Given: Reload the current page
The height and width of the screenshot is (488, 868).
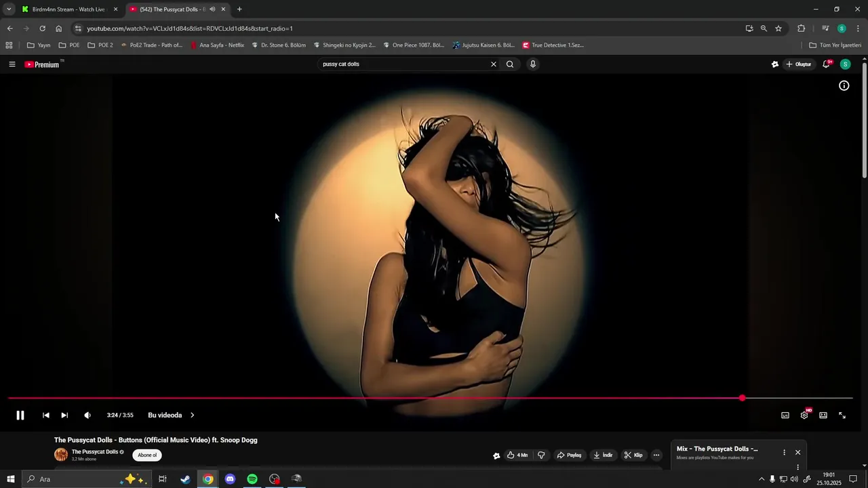Looking at the screenshot, I should click(x=42, y=28).
